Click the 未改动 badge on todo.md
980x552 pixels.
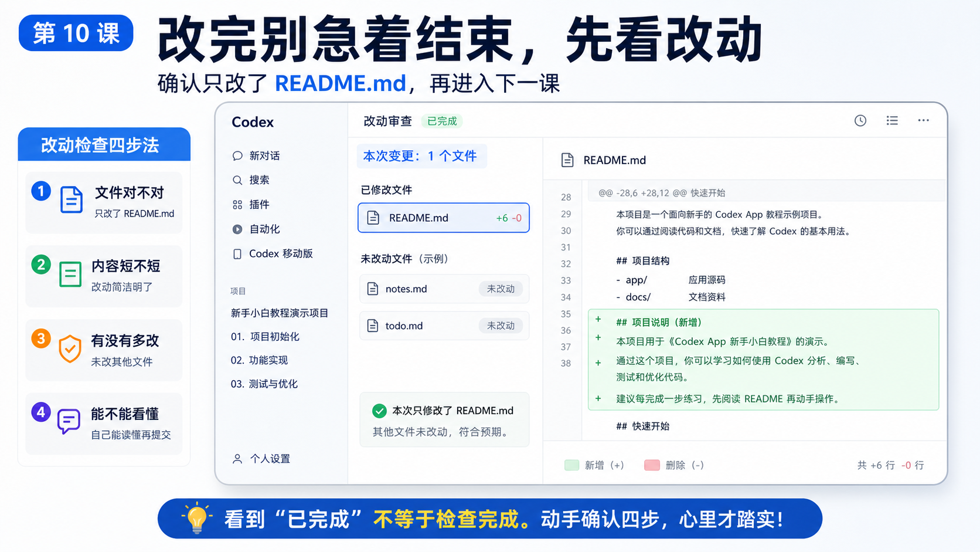[x=501, y=326]
